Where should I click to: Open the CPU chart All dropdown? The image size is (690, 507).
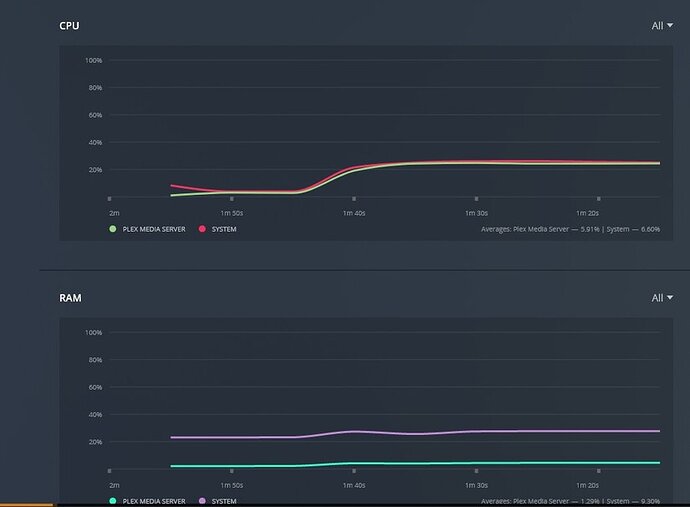tap(662, 26)
